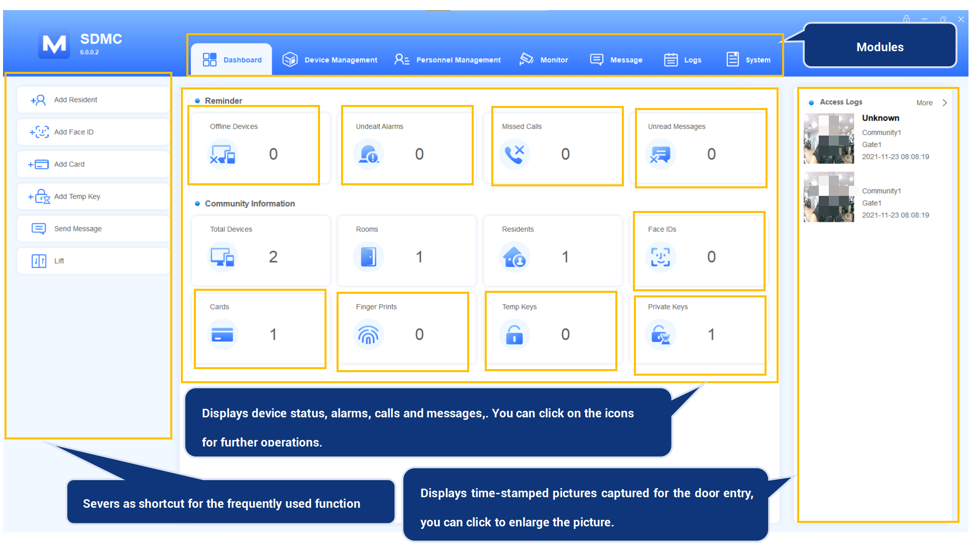Click the Offline Devices icon
Screen dimensions: 975x560
coord(223,154)
